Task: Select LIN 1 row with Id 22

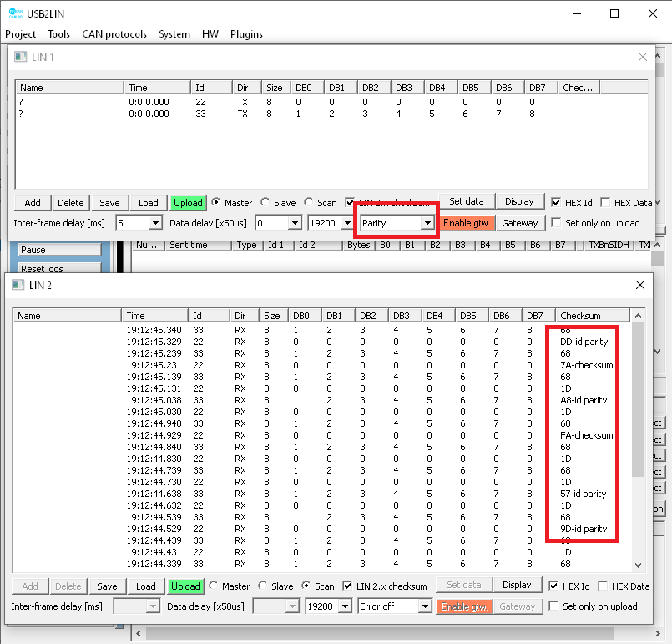Action: [x=331, y=102]
